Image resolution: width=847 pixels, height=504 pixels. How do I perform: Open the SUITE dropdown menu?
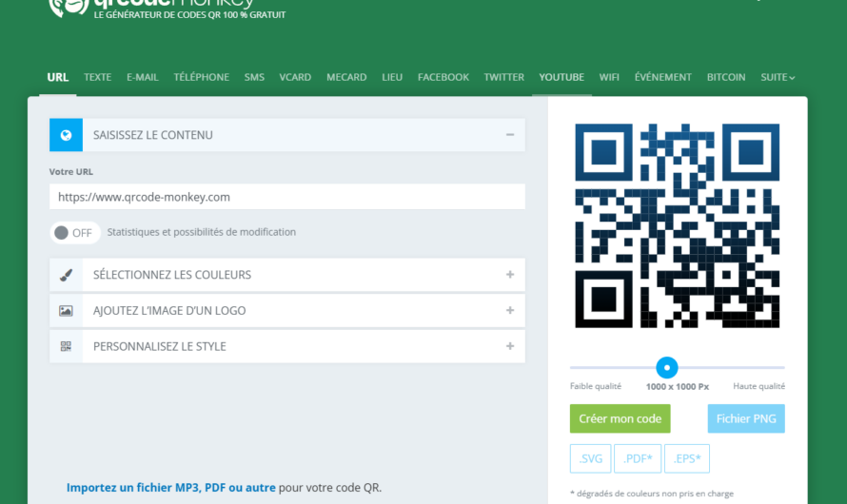[x=778, y=77]
